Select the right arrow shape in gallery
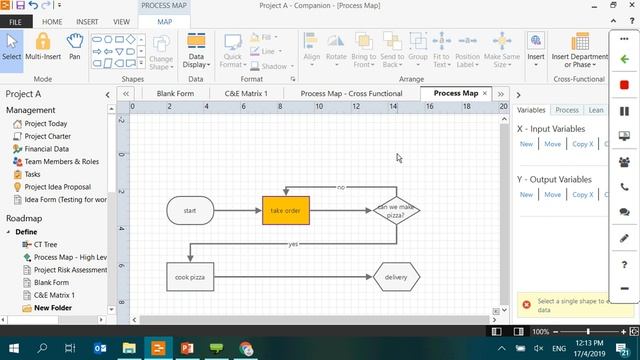Image resolution: width=640 pixels, height=360 pixels. tap(97, 51)
